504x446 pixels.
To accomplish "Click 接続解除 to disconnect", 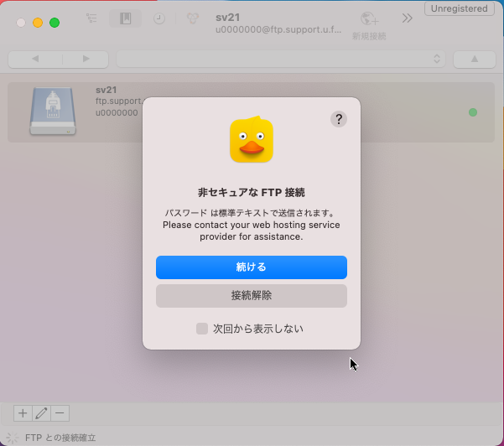I will [252, 296].
